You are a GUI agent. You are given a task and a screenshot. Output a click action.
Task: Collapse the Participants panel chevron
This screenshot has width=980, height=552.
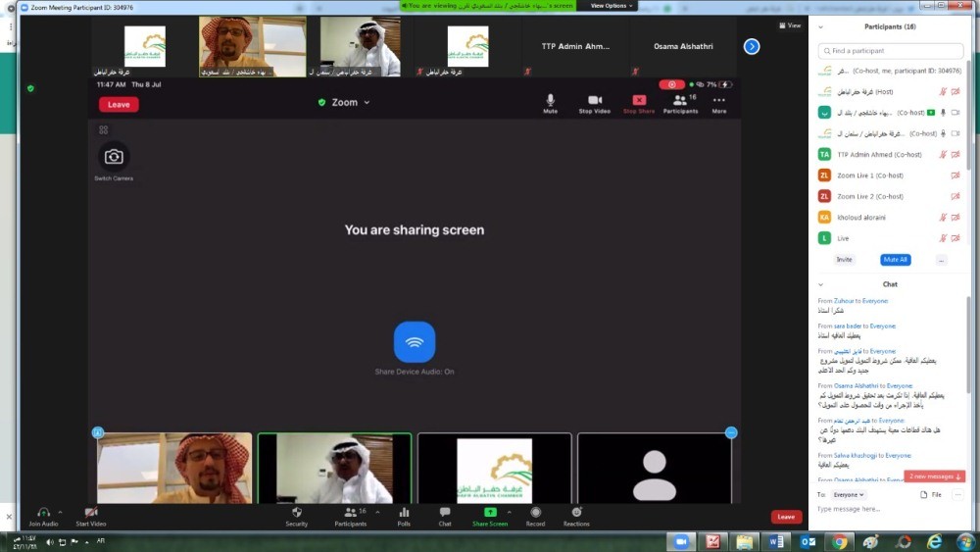tap(821, 27)
